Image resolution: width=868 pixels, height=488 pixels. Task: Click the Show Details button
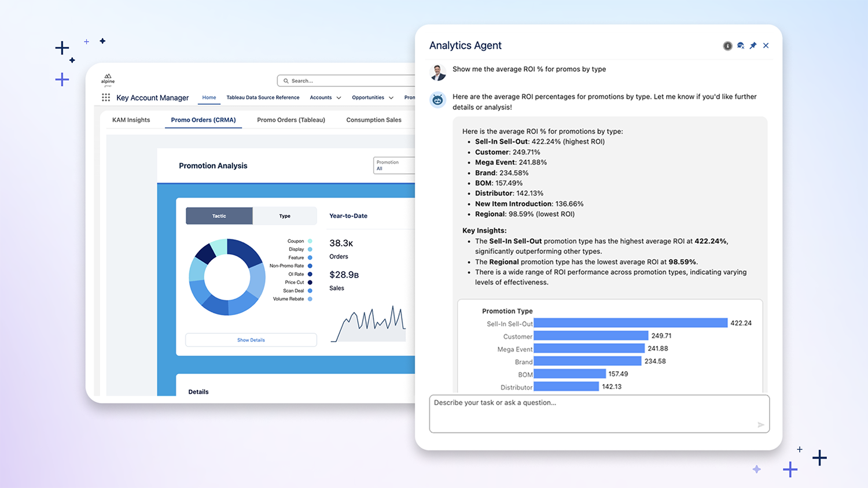[x=251, y=339]
